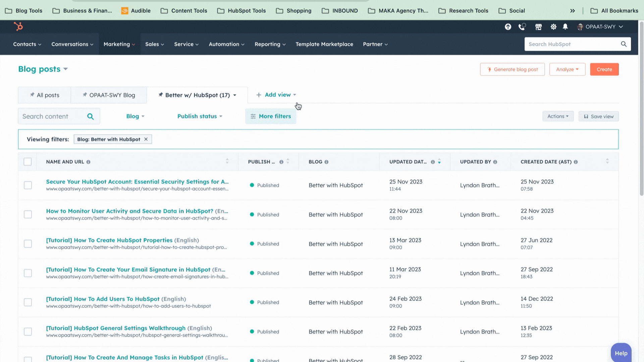Screen dimensions: 644x362
Task: Open the marketplace storefront icon
Action: (538, 27)
